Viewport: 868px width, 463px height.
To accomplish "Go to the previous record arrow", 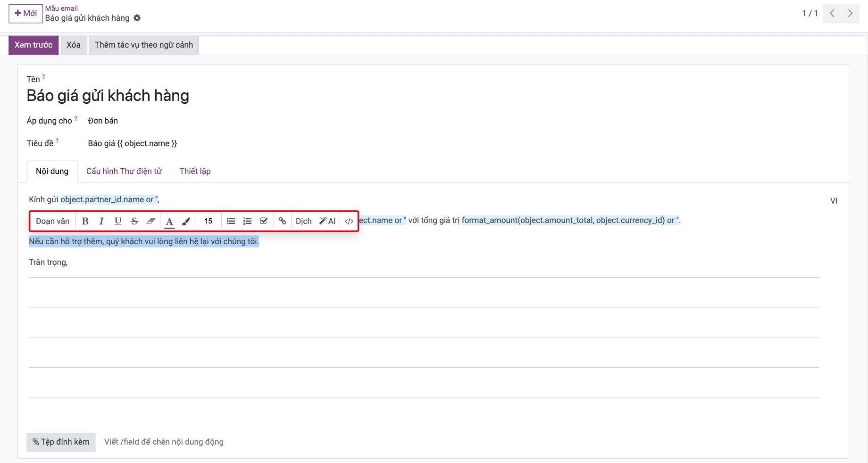I will (x=832, y=13).
